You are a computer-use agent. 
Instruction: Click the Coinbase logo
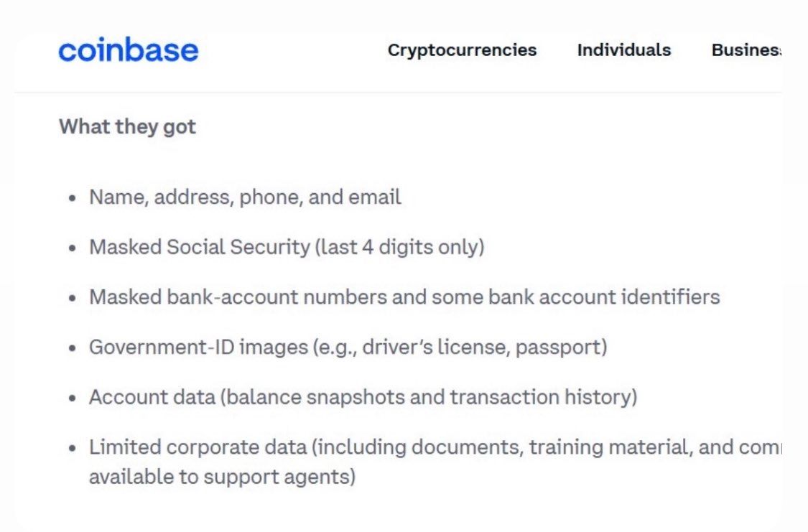128,50
